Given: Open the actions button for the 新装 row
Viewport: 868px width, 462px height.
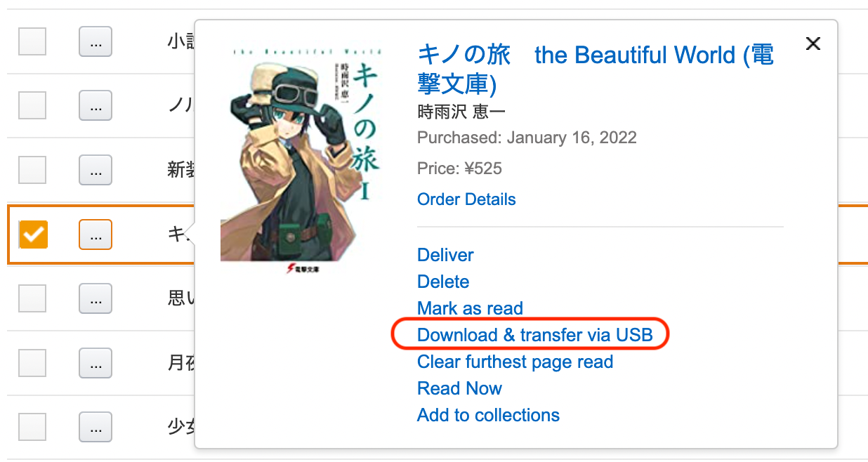Looking at the screenshot, I should (96, 170).
